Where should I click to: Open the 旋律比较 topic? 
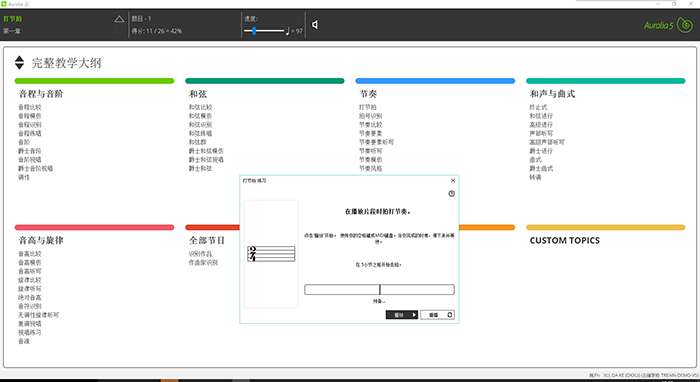pyautogui.click(x=29, y=280)
